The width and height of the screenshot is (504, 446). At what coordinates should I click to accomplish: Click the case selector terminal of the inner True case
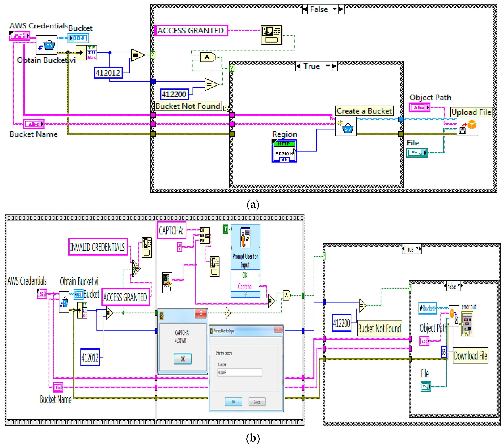point(232,68)
